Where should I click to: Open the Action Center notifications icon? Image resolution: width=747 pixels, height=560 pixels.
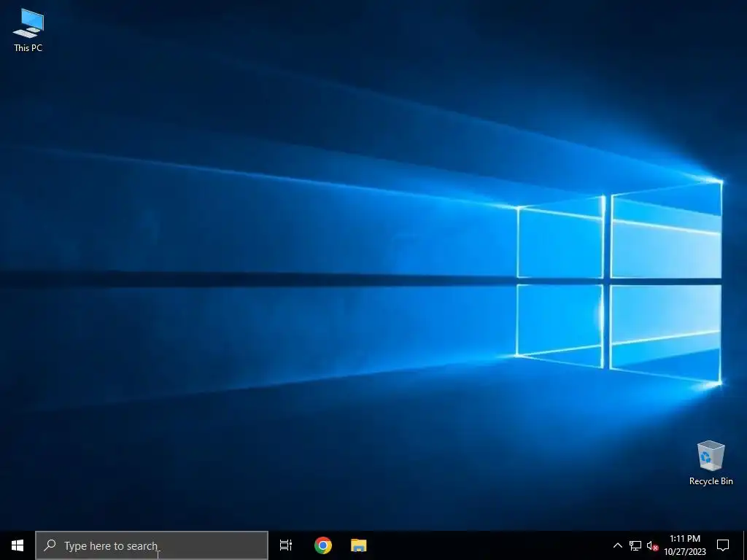pos(723,545)
